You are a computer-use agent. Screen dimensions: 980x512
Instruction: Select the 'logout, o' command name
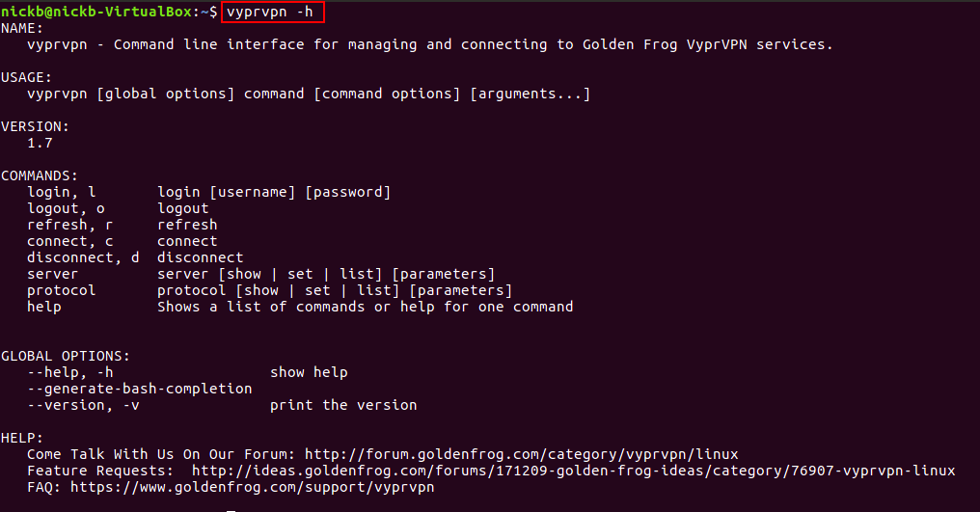point(67,208)
